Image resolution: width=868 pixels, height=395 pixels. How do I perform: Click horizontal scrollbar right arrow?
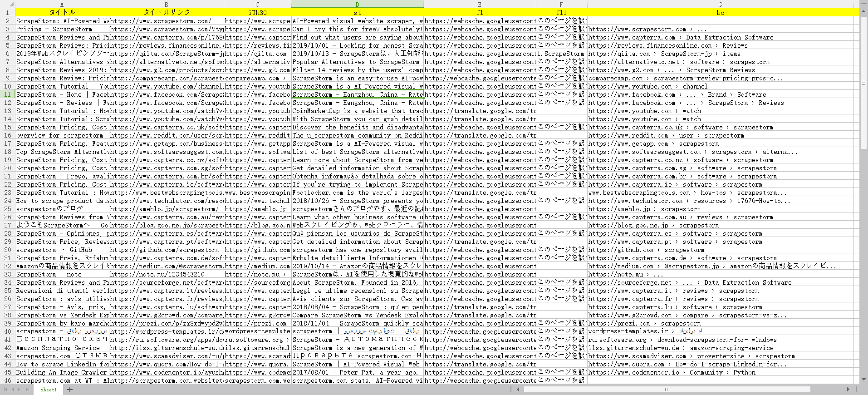848,390
